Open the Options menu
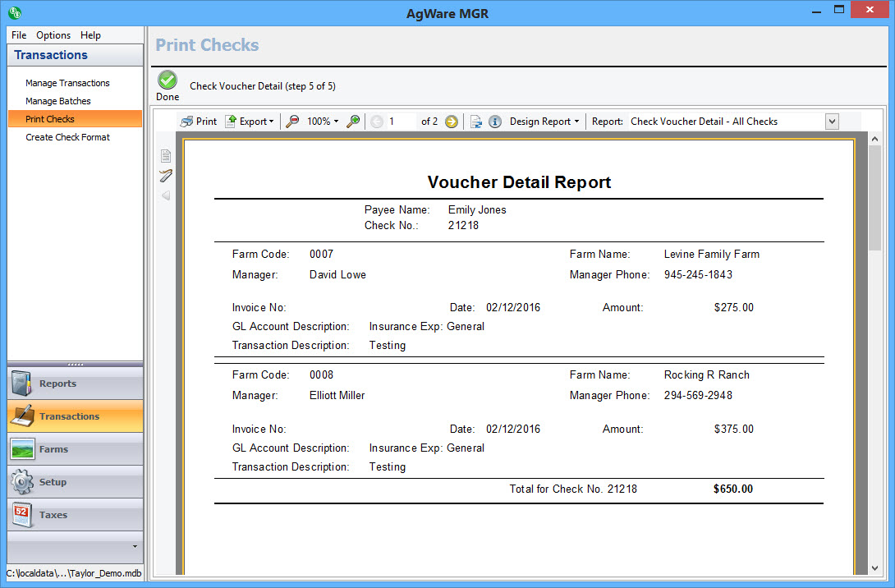 click(x=53, y=35)
